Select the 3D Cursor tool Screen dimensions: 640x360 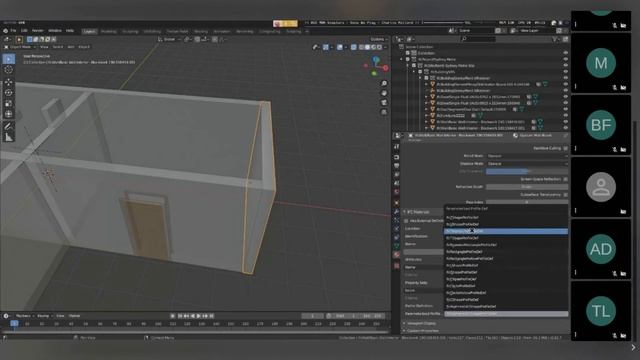(9, 70)
